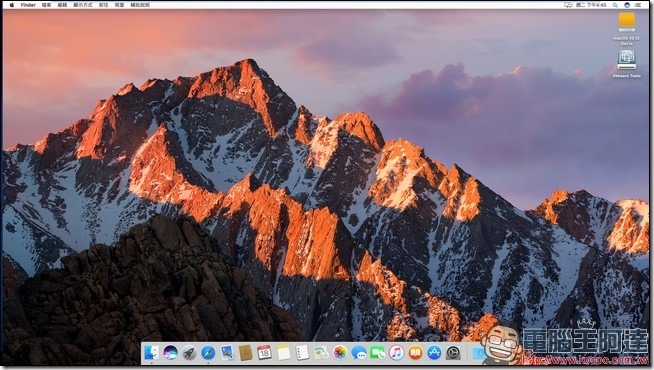Open Messages blue speech bubble icon
This screenshot has width=654, height=370.
coord(359,353)
